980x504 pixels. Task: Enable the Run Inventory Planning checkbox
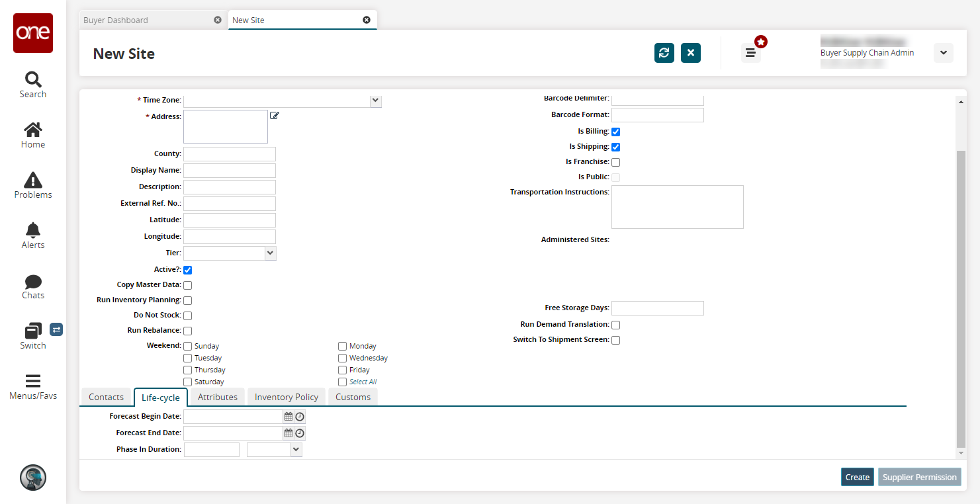coord(188,301)
